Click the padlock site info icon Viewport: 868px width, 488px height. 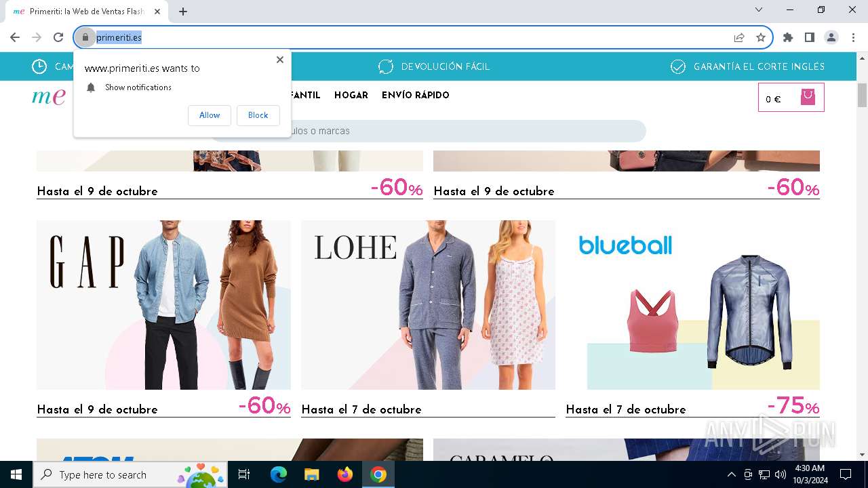pyautogui.click(x=85, y=37)
